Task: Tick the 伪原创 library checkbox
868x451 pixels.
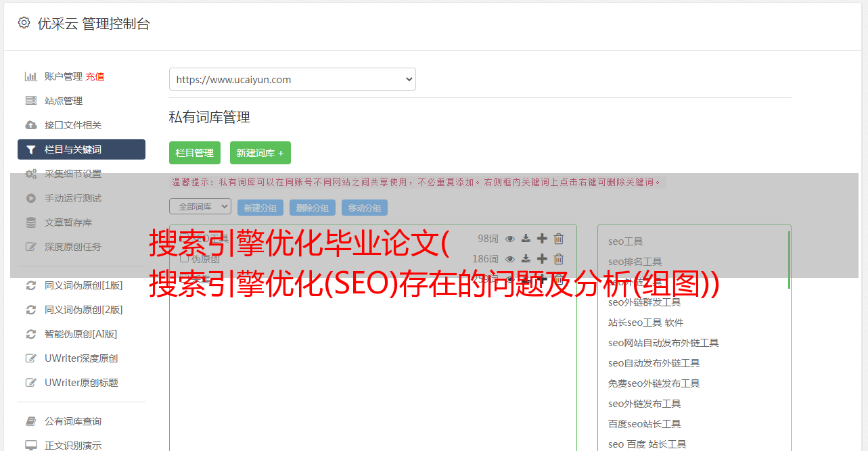Action: pyautogui.click(x=184, y=259)
